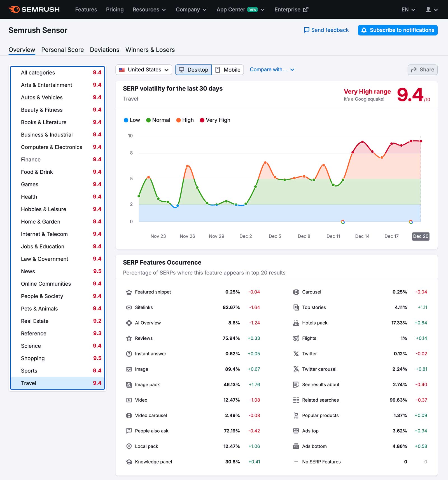Screen dimensions: 448x480
Task: Open the EN language dropdown
Action: click(x=408, y=9)
